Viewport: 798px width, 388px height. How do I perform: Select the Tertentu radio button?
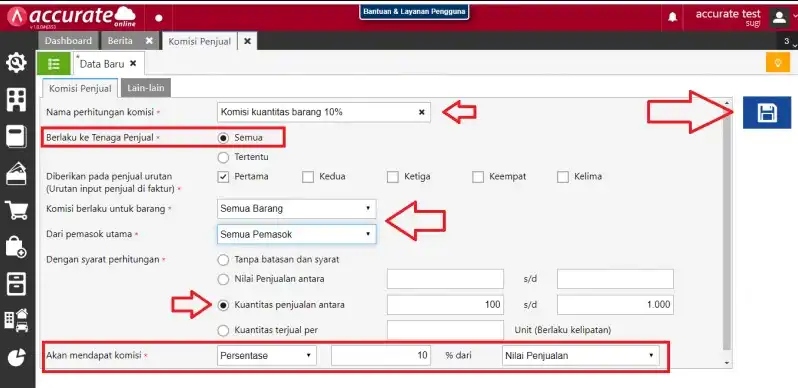point(223,157)
